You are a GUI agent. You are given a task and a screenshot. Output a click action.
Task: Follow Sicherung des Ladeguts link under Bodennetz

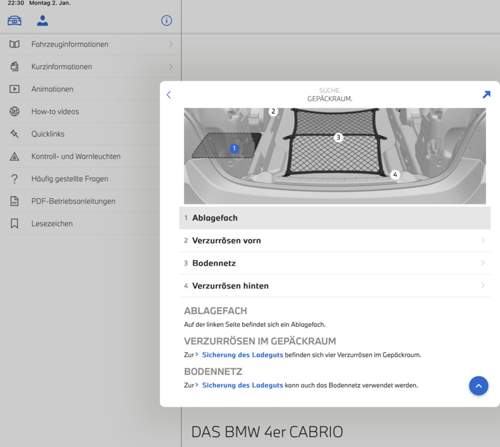tap(242, 385)
